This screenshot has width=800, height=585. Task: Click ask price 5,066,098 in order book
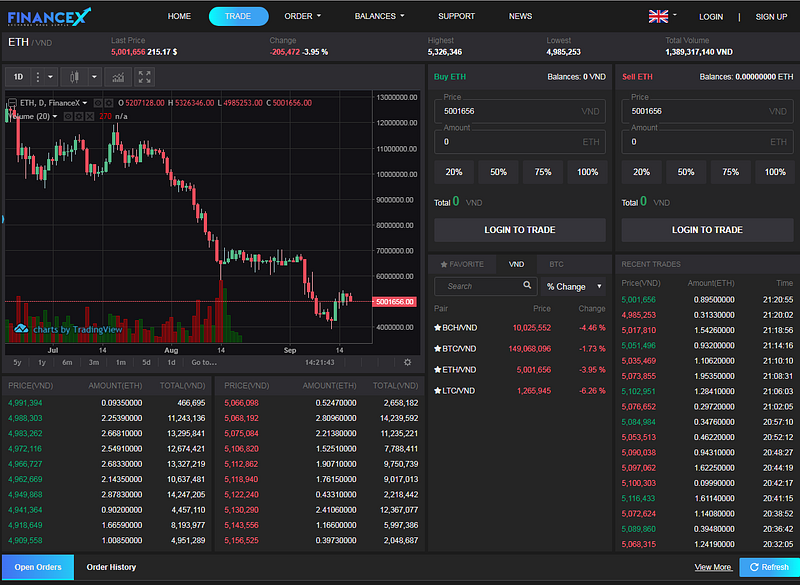(241, 403)
